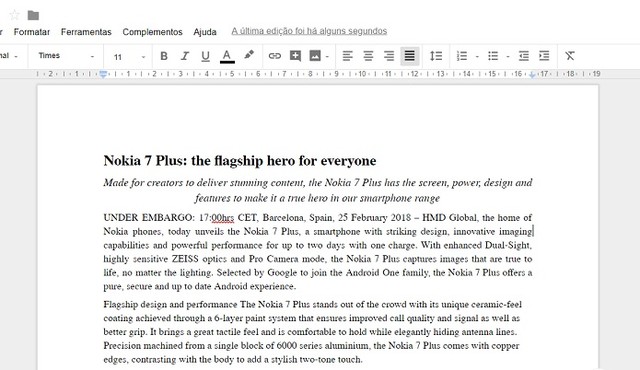640x370 pixels.
Task: Open the font size 11 dropdown
Action: 129,57
